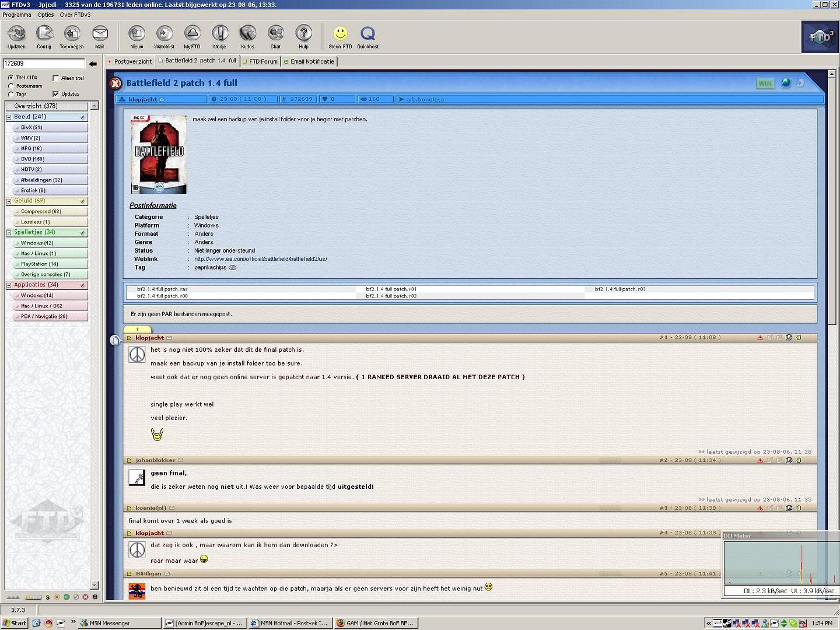Click the Steun FTD smiley icon

pyautogui.click(x=340, y=37)
